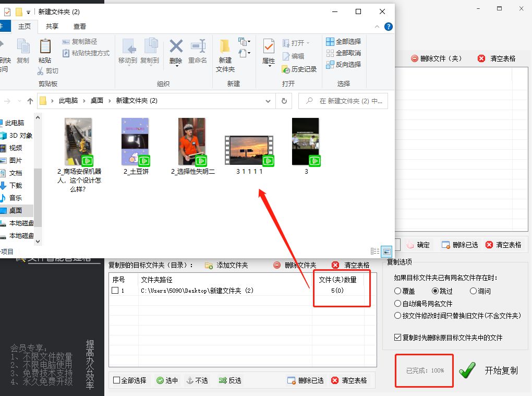Select 按文件修改时间只替换旧文件 radio option
The image size is (532, 396).
click(x=397, y=316)
